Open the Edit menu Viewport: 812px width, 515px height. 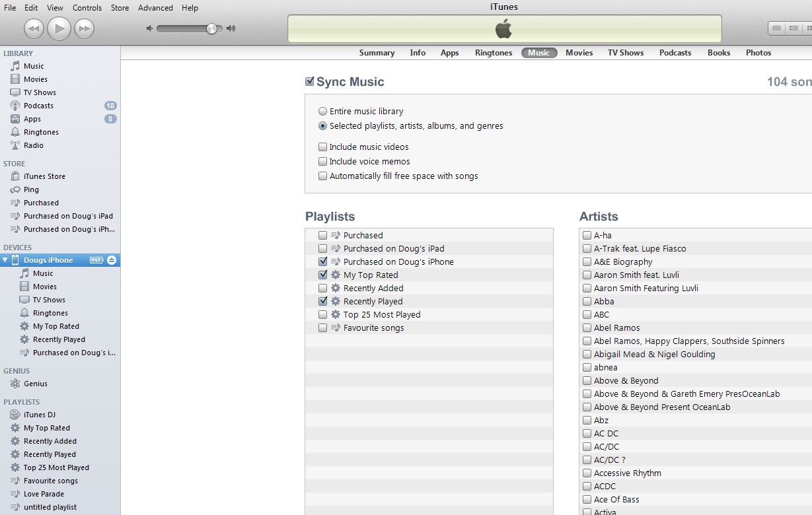coord(31,8)
